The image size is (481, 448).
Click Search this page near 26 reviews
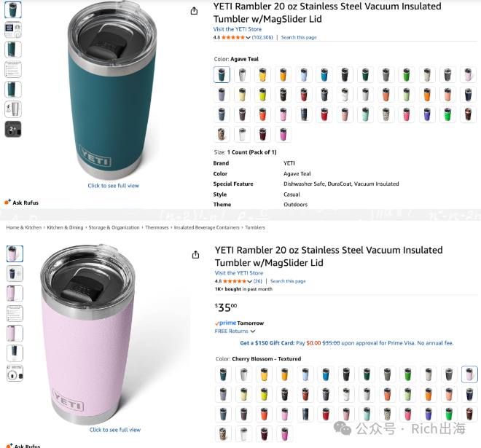[x=288, y=281]
